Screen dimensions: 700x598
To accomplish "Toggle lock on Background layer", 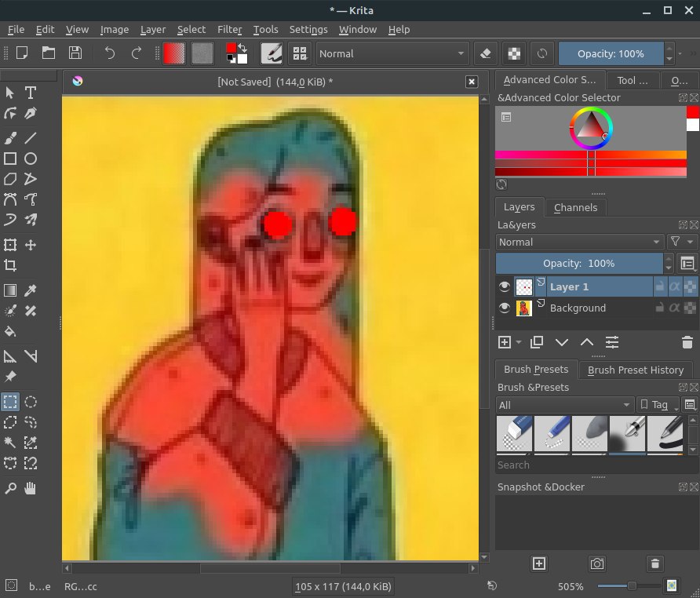I will (659, 308).
